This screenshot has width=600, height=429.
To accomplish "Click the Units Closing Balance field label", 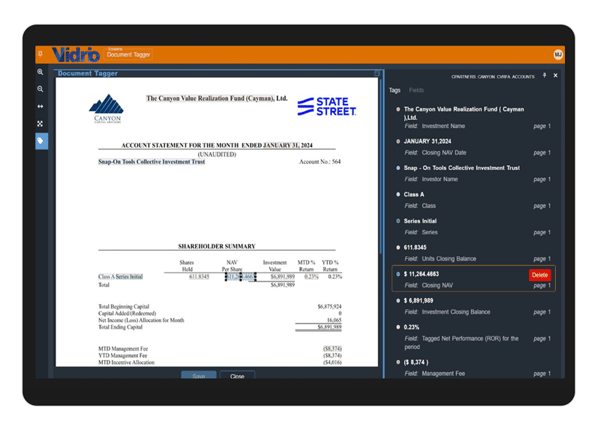I will [x=449, y=259].
